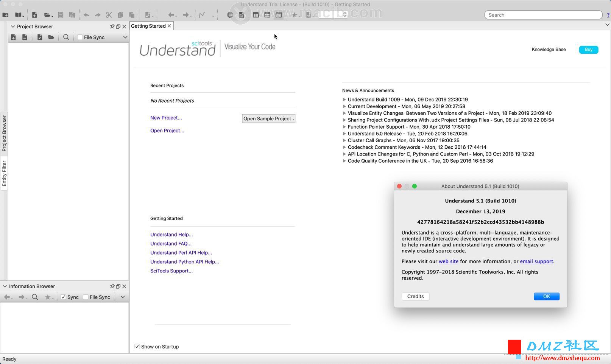Click the split vertically window icon
Screen dimensions: 611x364
[x=256, y=15]
